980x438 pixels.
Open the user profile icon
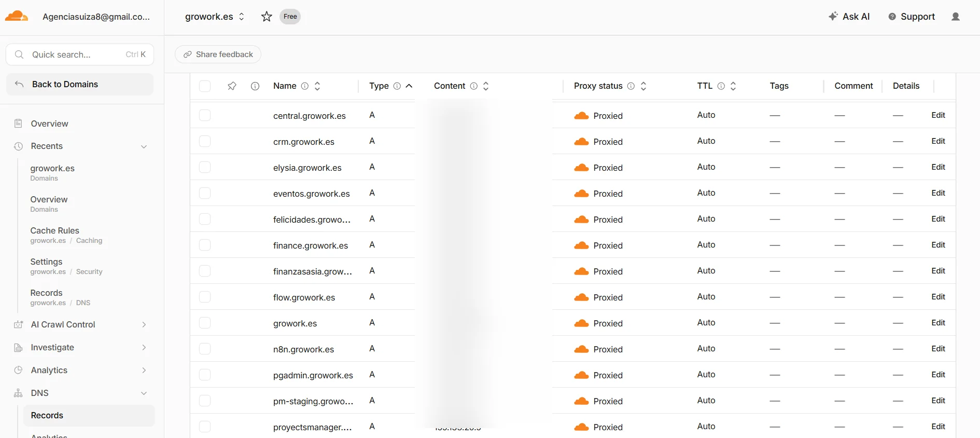pyautogui.click(x=956, y=17)
